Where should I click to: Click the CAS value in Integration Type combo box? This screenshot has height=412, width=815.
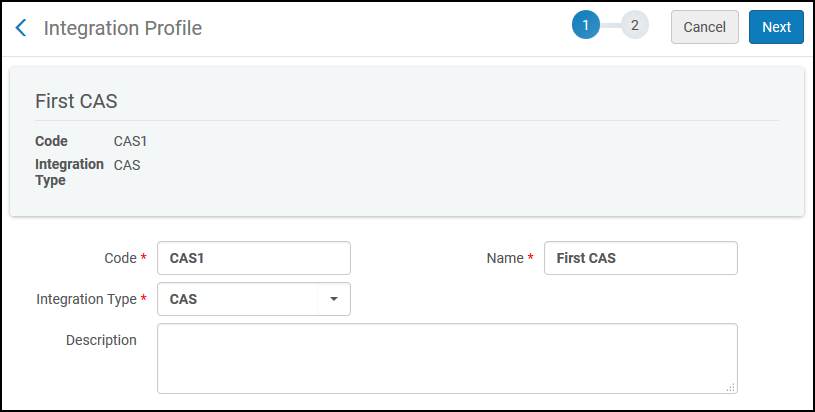pos(183,299)
